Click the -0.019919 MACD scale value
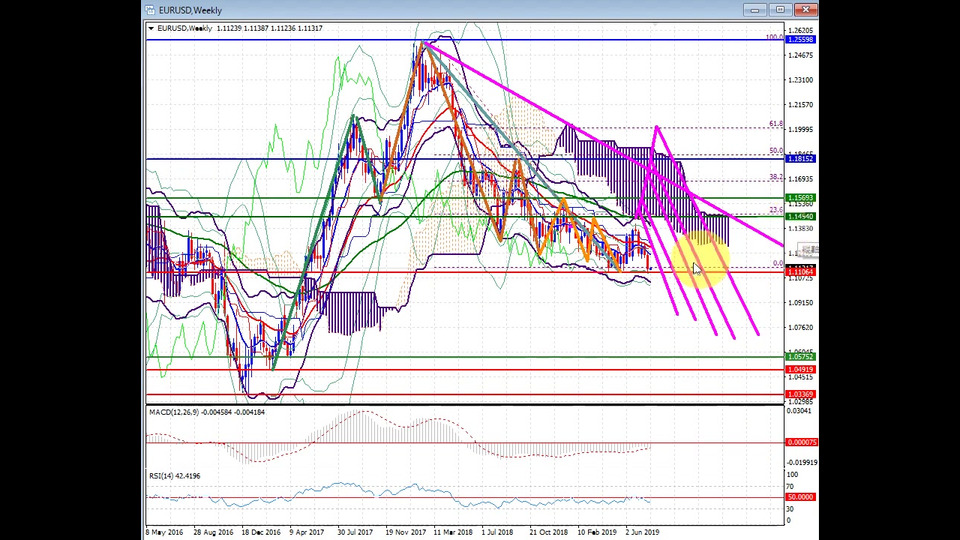 [x=802, y=463]
